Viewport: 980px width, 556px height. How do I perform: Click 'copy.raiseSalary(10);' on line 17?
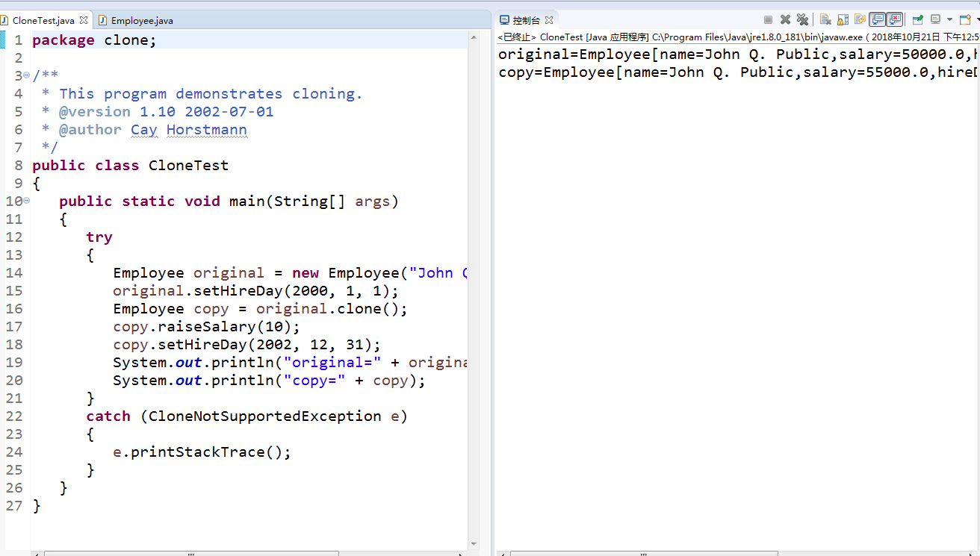pos(206,327)
